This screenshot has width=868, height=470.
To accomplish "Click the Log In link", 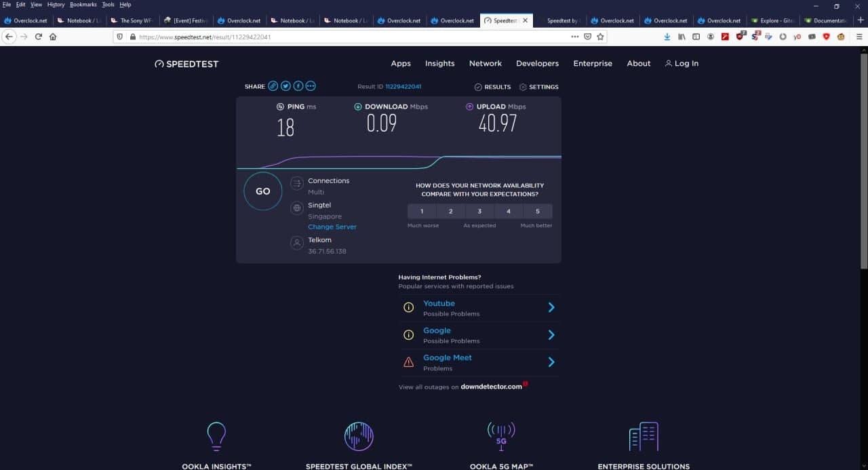I will coord(682,64).
